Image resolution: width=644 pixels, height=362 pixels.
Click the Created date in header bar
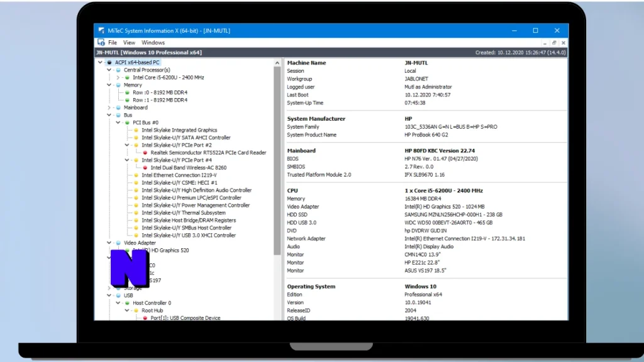coord(520,53)
